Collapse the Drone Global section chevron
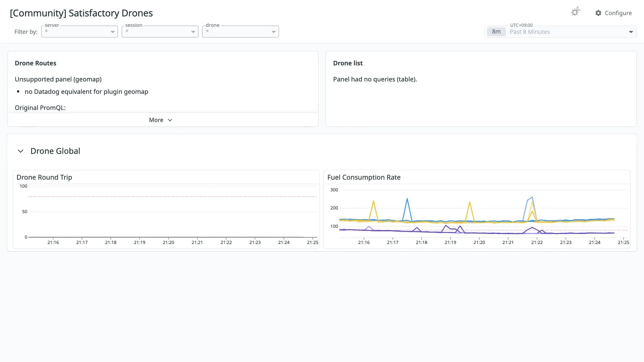 pyautogui.click(x=20, y=151)
